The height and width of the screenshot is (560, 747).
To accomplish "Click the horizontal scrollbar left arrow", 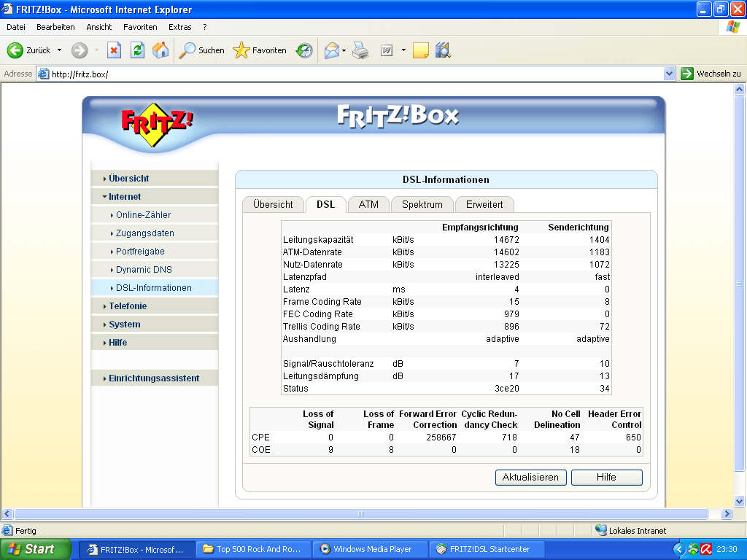I will pyautogui.click(x=7, y=514).
